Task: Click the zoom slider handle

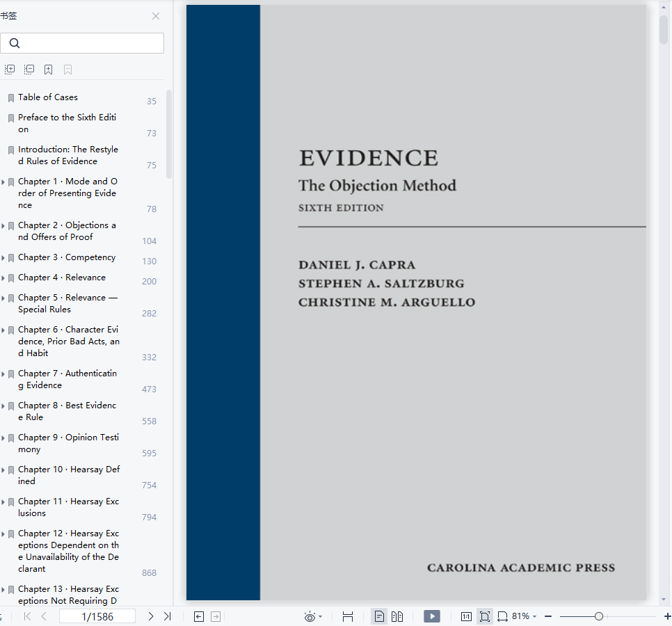Action: click(599, 616)
